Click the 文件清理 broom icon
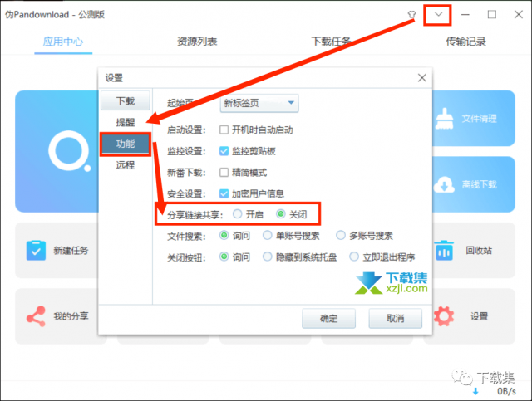 click(x=445, y=118)
